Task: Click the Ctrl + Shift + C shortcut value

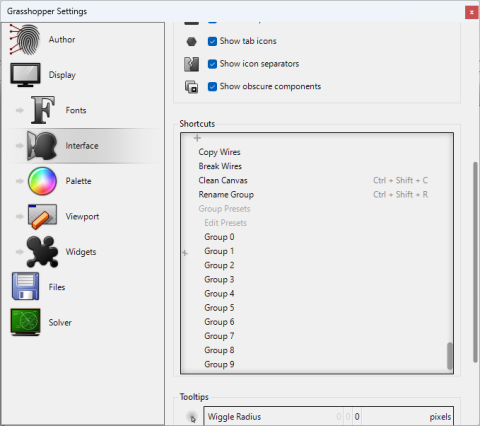Action: click(400, 180)
